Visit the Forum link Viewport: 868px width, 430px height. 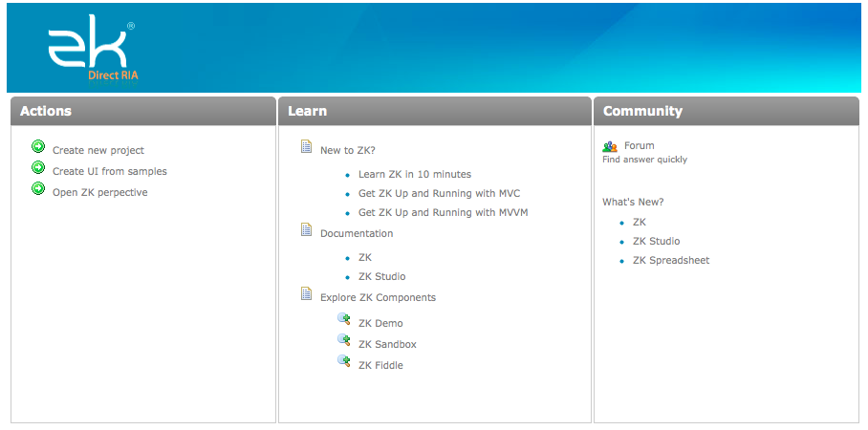point(639,145)
